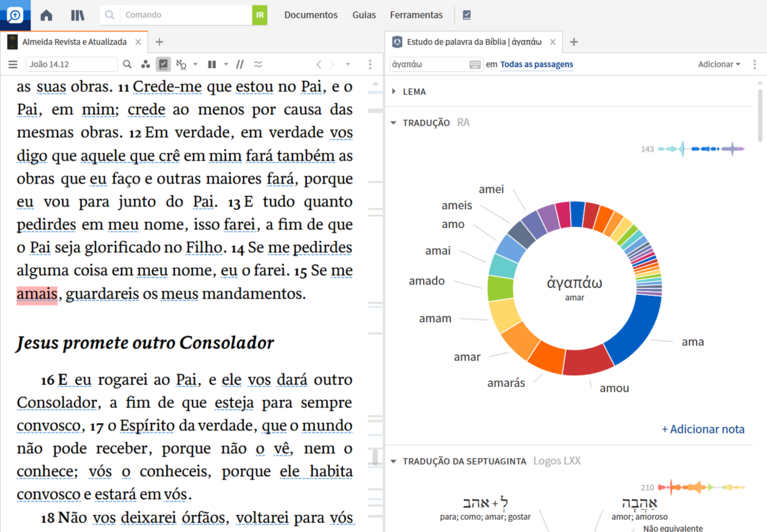Expand the Lema section

tap(394, 91)
